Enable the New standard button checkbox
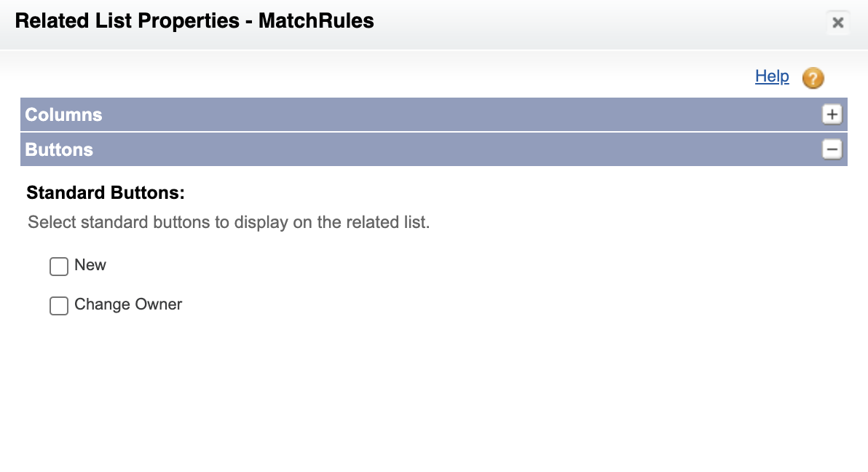Screen dimensions: 868x472 coord(59,267)
